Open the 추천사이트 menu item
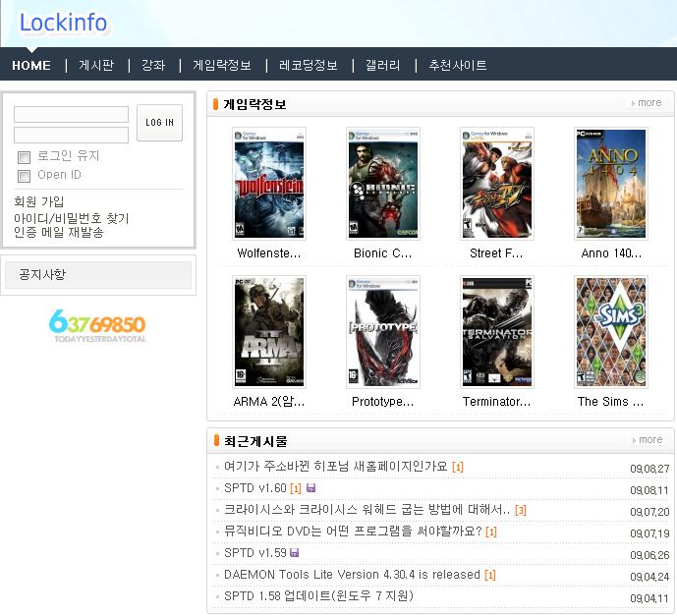Screen dimensions: 677x616 coord(458,65)
